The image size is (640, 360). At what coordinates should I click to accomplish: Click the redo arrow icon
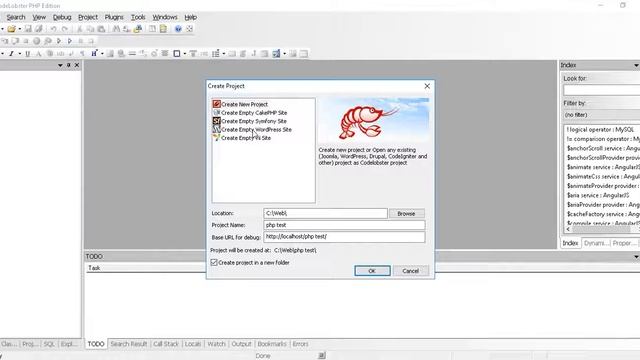point(64,29)
